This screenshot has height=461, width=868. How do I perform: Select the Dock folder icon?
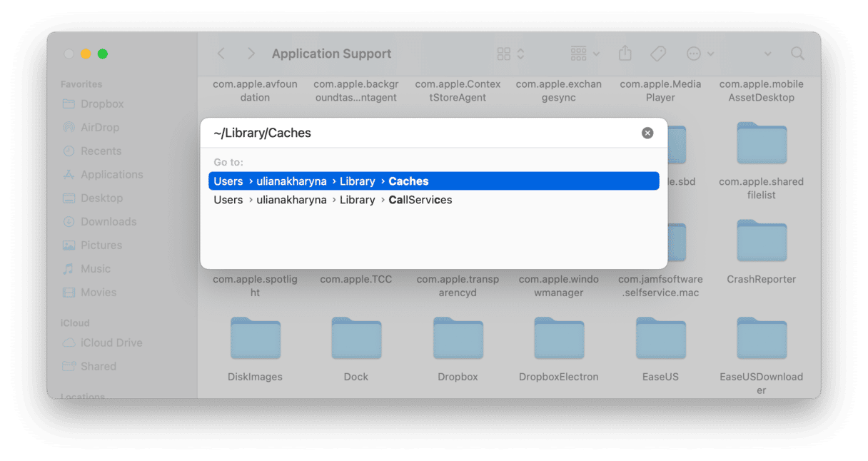pyautogui.click(x=356, y=338)
